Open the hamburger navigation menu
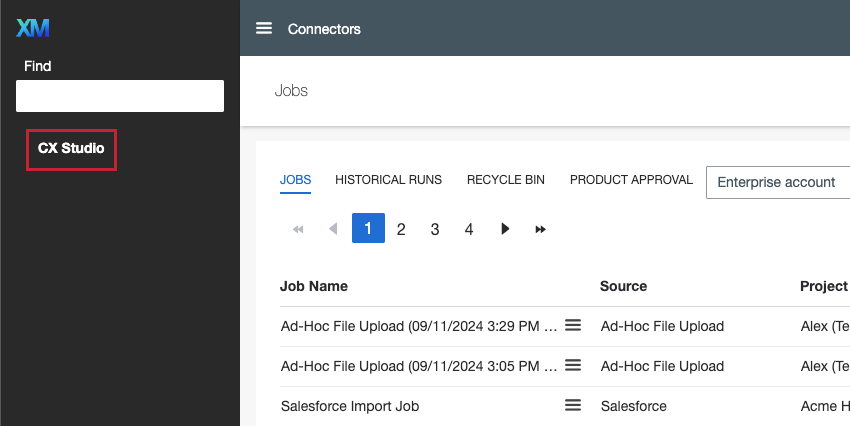Screen dimensions: 850x426 264,28
